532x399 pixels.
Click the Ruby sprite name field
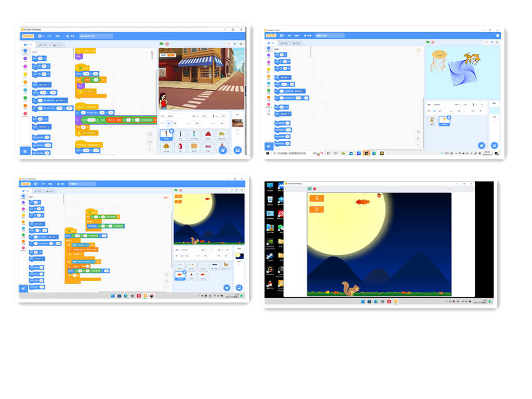pyautogui.click(x=178, y=116)
